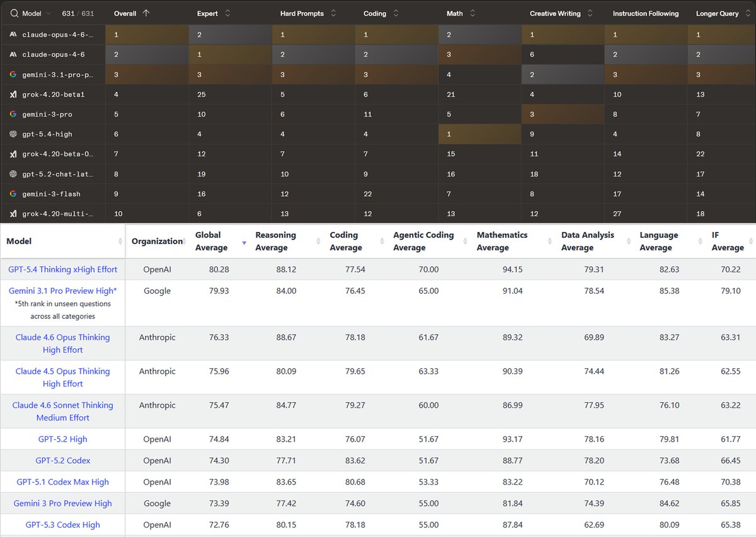Open Gemini 3.1 Pro Preview High link
Image resolution: width=756 pixels, height=537 pixels.
tap(63, 291)
